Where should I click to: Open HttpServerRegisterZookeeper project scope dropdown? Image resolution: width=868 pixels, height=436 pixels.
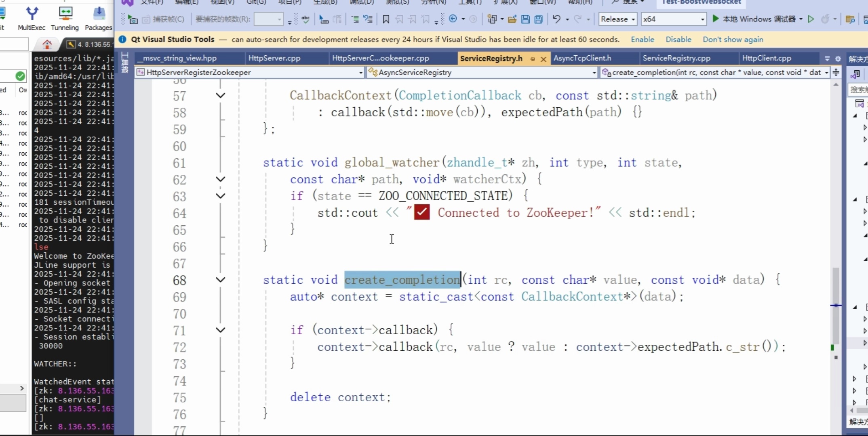(250, 72)
